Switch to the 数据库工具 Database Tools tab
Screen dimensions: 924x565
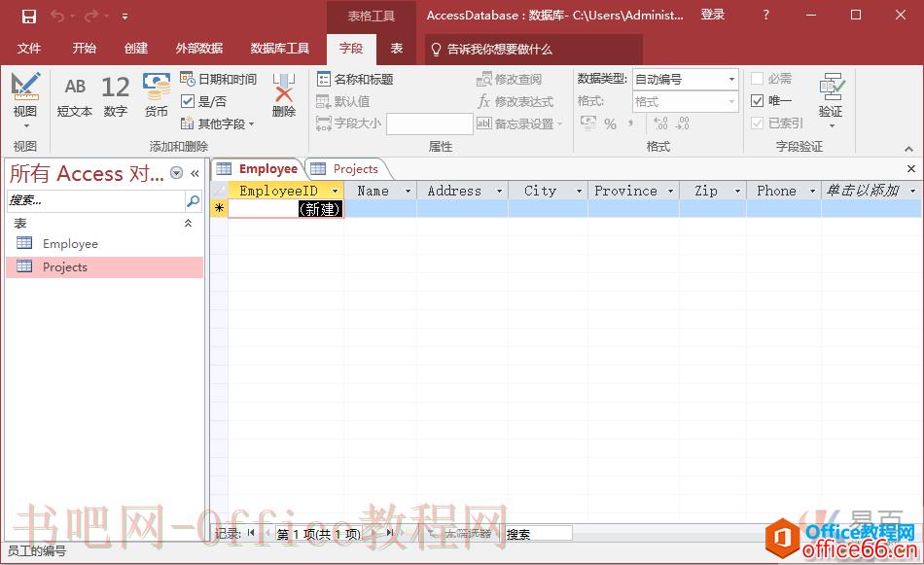click(280, 49)
